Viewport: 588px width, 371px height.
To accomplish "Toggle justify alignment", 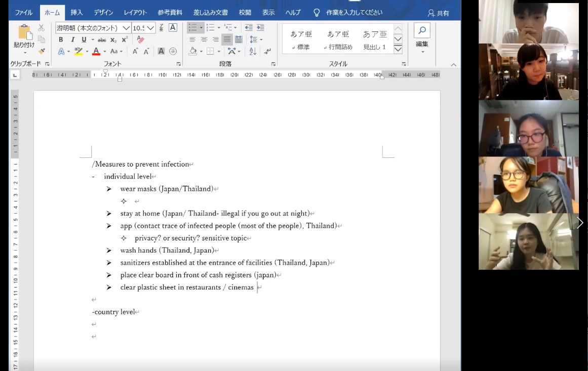I will (x=227, y=39).
